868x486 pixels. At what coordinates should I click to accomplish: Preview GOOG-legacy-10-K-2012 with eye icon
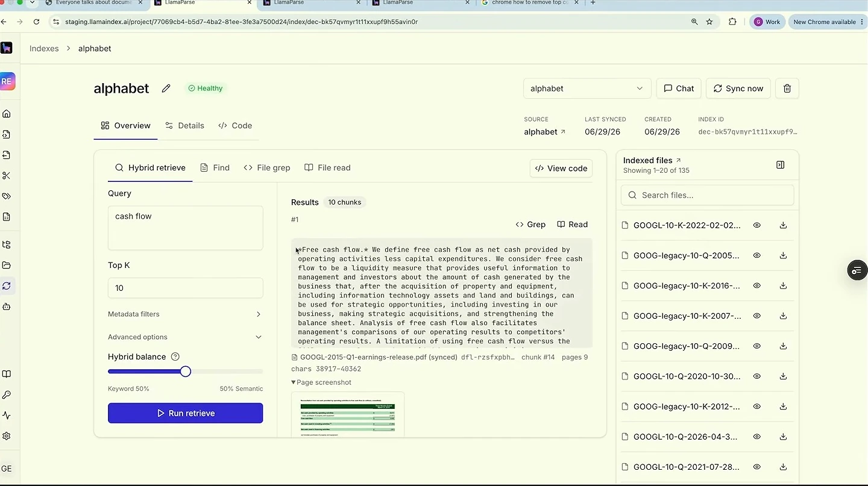pos(756,407)
